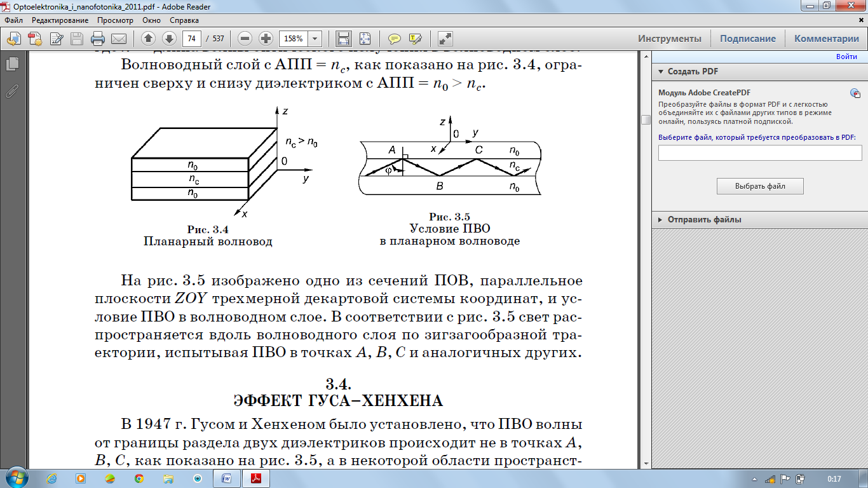Print the document using the printer icon

97,38
